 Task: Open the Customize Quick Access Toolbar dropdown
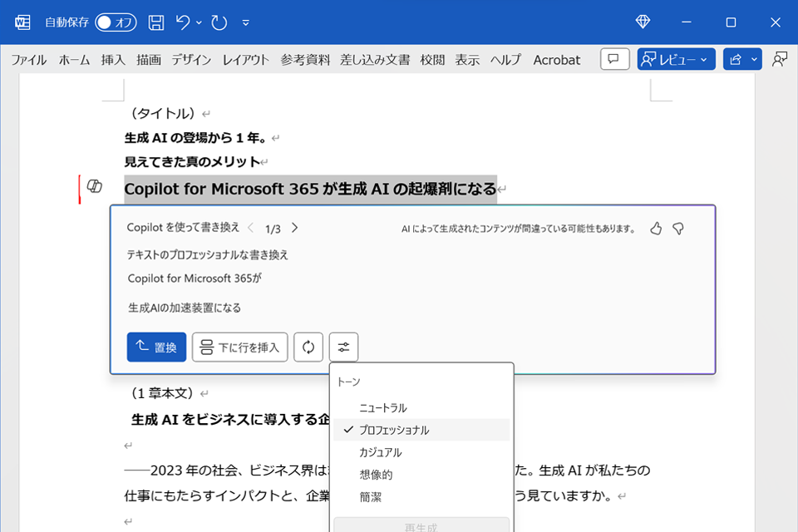tap(246, 23)
